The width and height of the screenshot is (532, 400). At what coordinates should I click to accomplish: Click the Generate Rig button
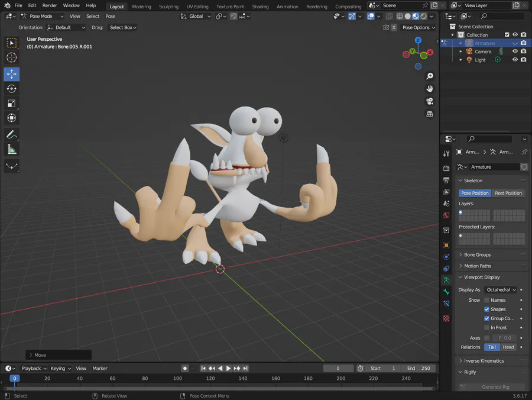492,387
